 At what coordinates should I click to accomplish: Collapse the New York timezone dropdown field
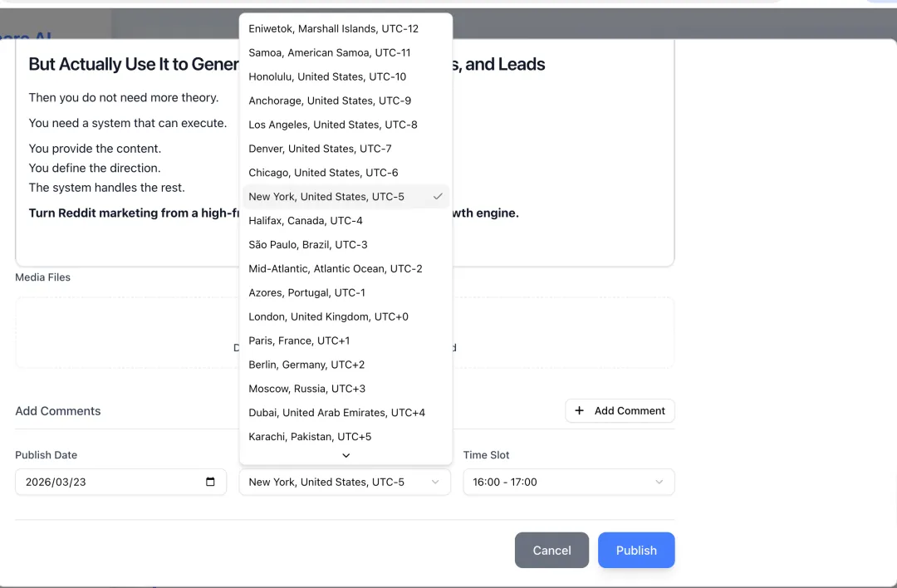pos(345,483)
